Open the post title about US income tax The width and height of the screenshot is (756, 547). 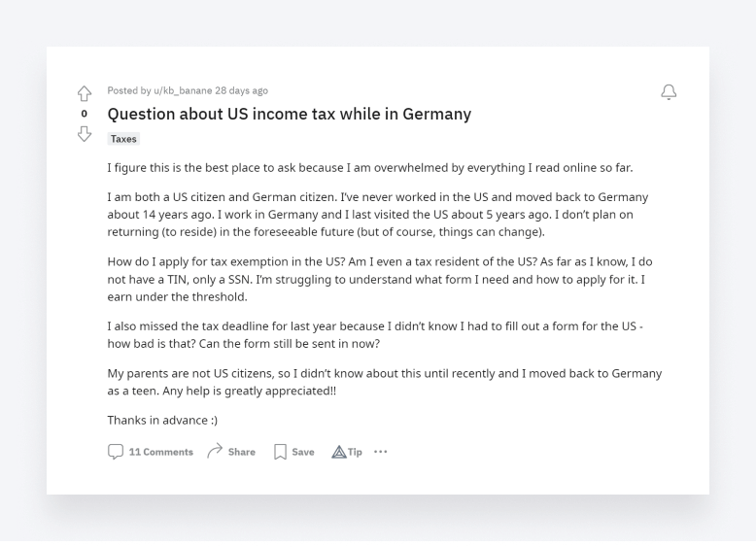[x=289, y=114]
